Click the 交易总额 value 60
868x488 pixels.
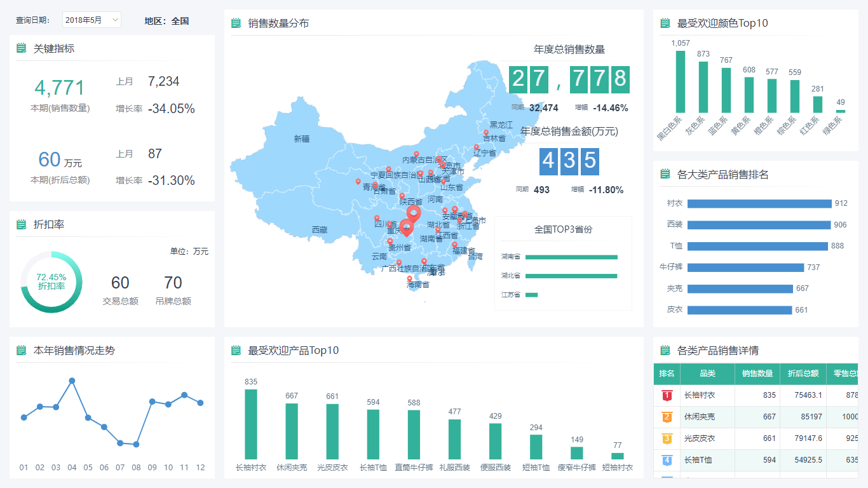click(120, 283)
